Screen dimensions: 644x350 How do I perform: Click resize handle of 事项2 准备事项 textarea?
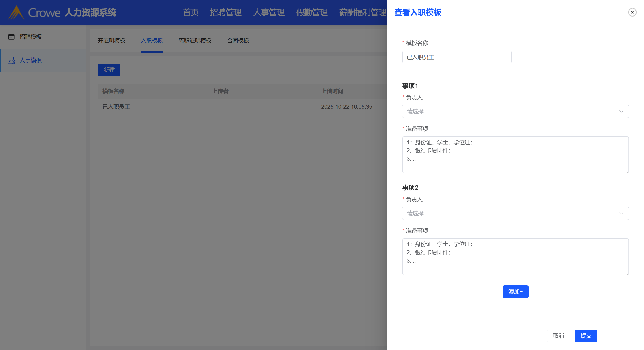point(627,274)
